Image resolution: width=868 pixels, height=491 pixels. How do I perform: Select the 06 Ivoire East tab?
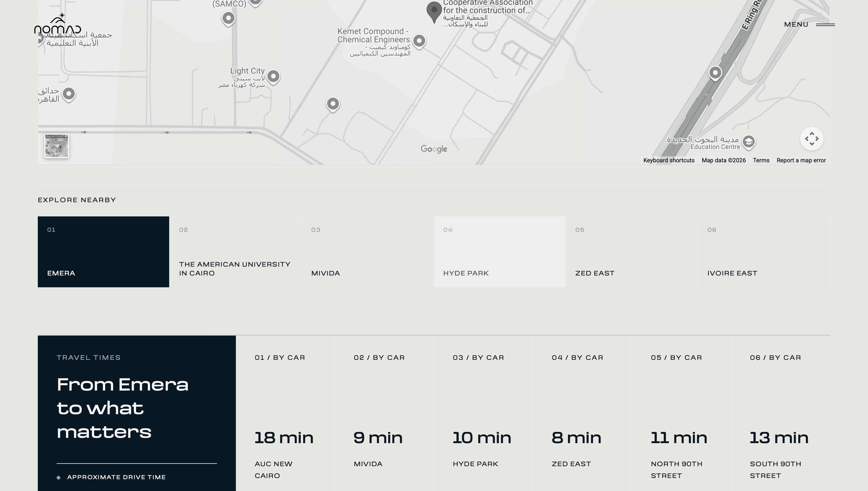pos(763,252)
